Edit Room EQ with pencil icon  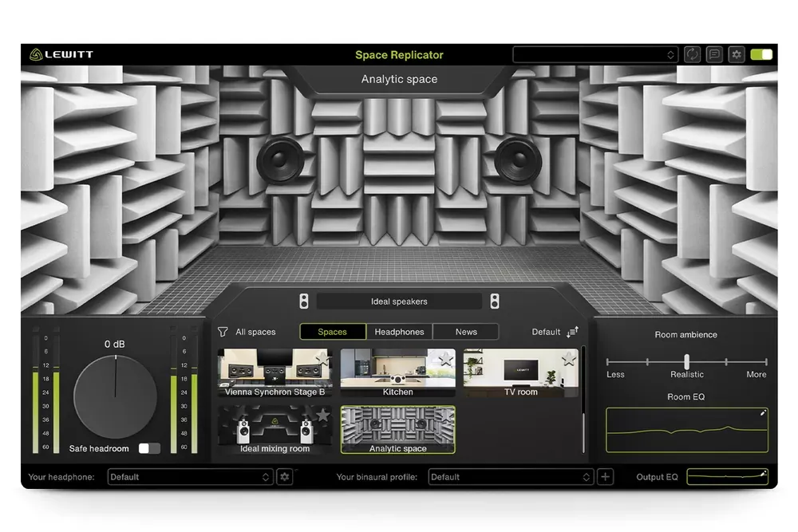pyautogui.click(x=762, y=413)
